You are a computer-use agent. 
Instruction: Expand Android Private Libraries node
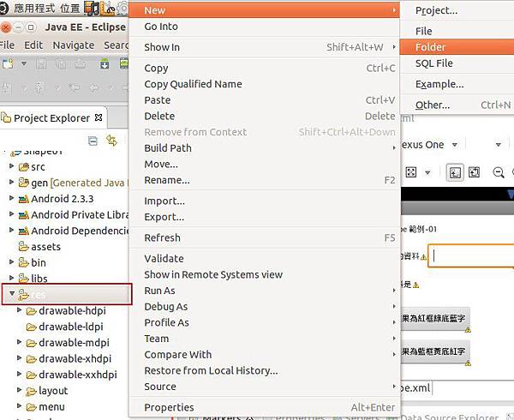11,214
